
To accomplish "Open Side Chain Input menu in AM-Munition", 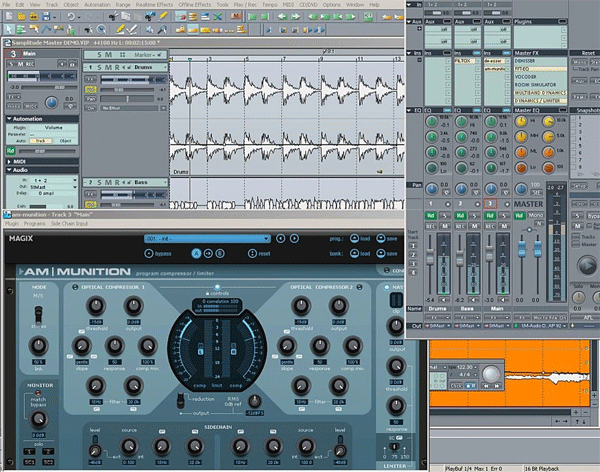I will [x=69, y=224].
